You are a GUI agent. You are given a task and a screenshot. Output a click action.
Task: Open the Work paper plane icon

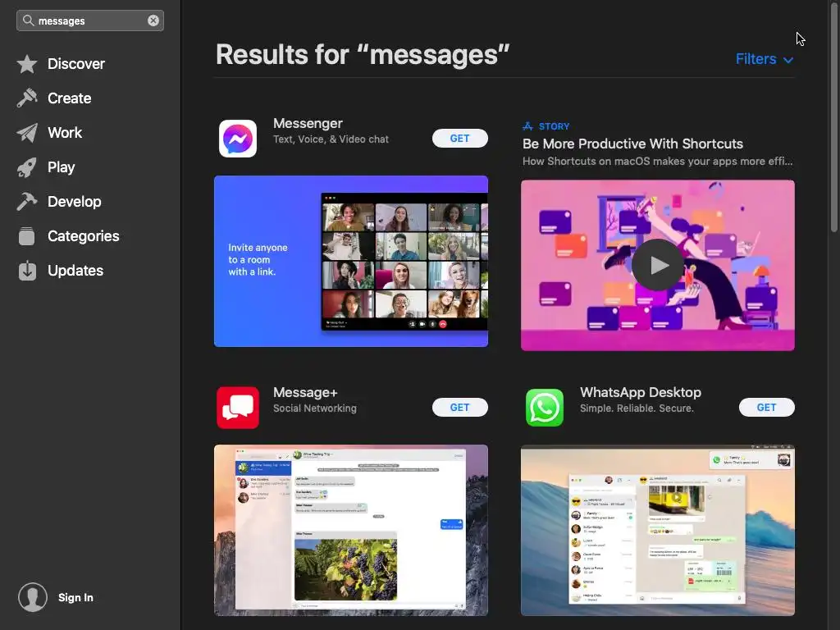tap(27, 133)
